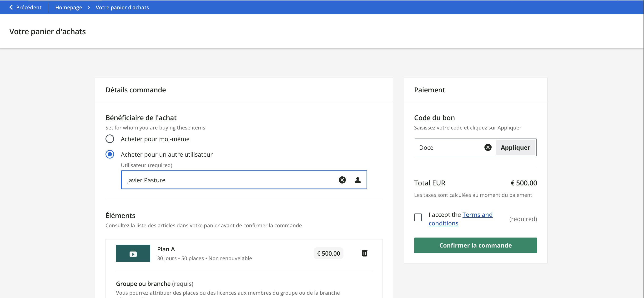Clear the Javier Pasture user field
The width and height of the screenshot is (644, 298).
click(x=342, y=180)
